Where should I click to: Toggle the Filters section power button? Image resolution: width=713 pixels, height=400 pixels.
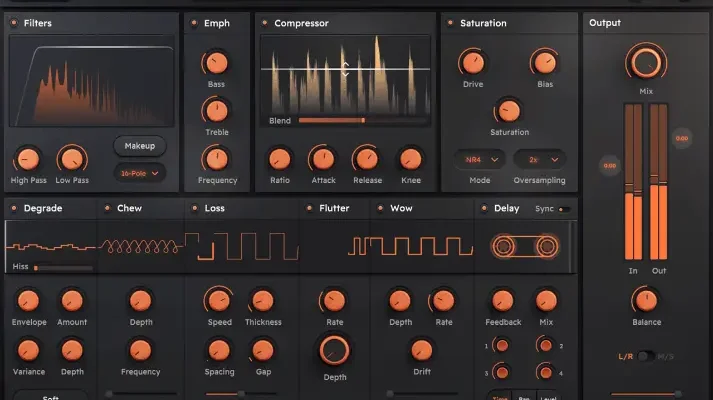(15, 23)
